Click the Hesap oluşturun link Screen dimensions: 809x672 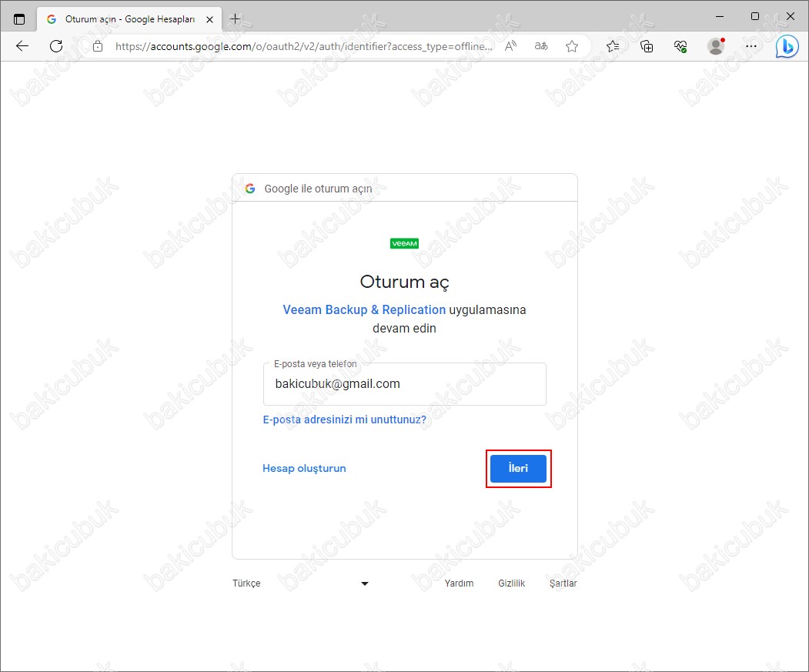[x=304, y=468]
